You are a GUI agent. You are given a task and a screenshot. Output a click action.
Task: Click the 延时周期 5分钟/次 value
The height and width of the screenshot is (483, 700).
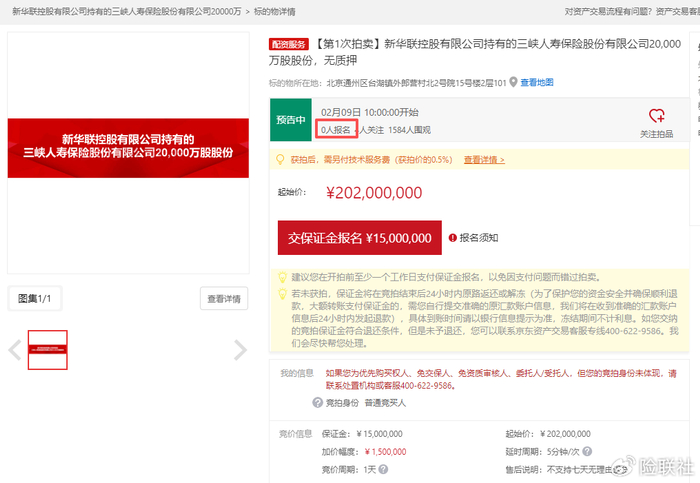(x=563, y=452)
